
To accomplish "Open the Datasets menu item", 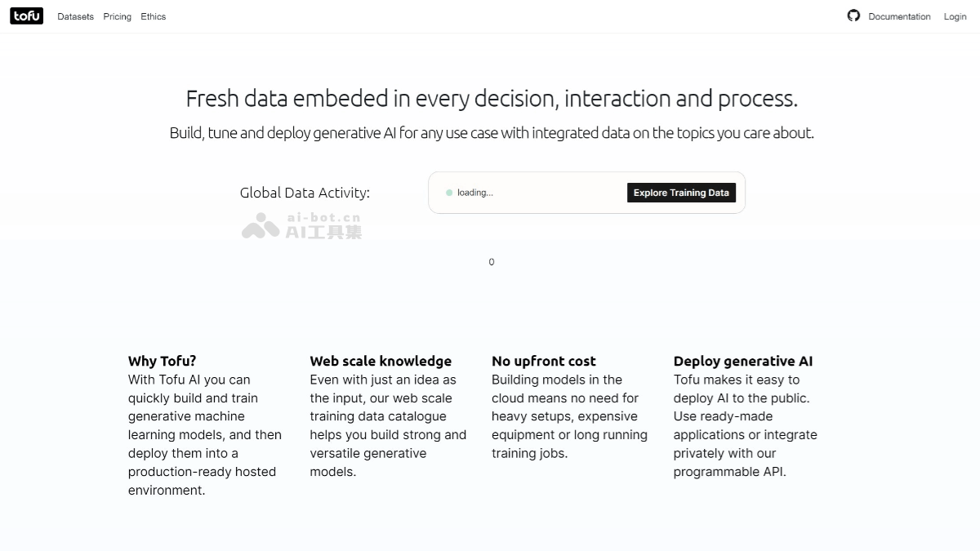I will 75,16.
